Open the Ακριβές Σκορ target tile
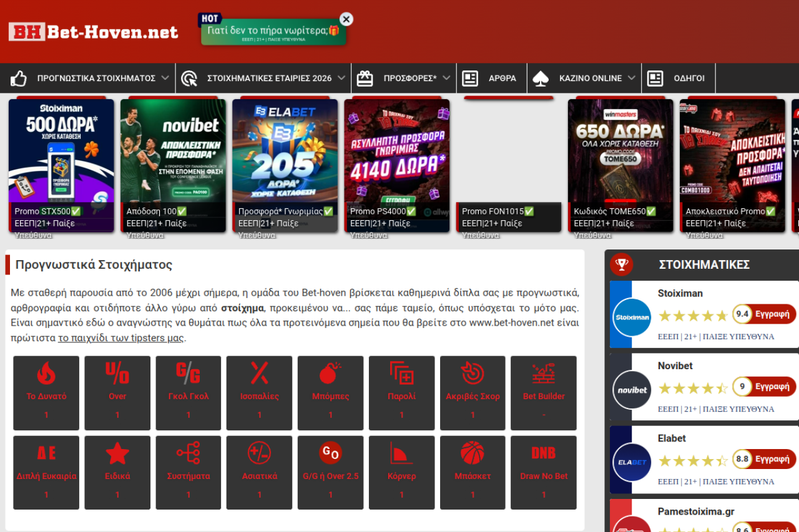 point(473,393)
